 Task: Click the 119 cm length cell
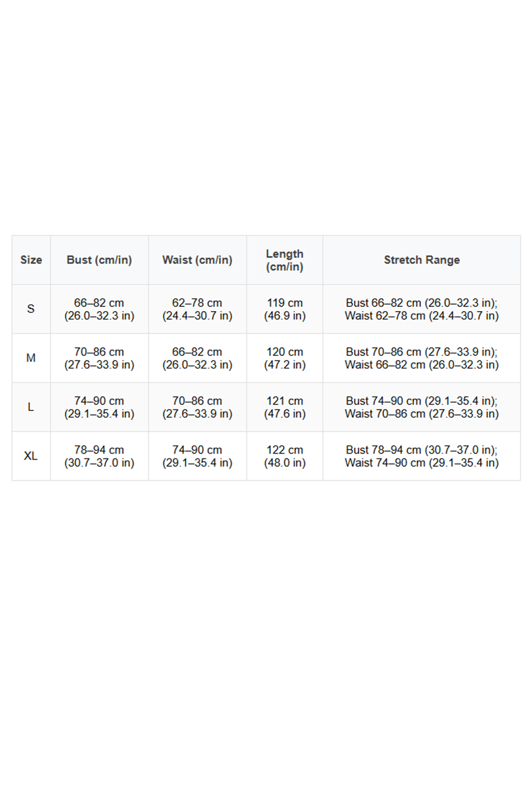[x=285, y=309]
